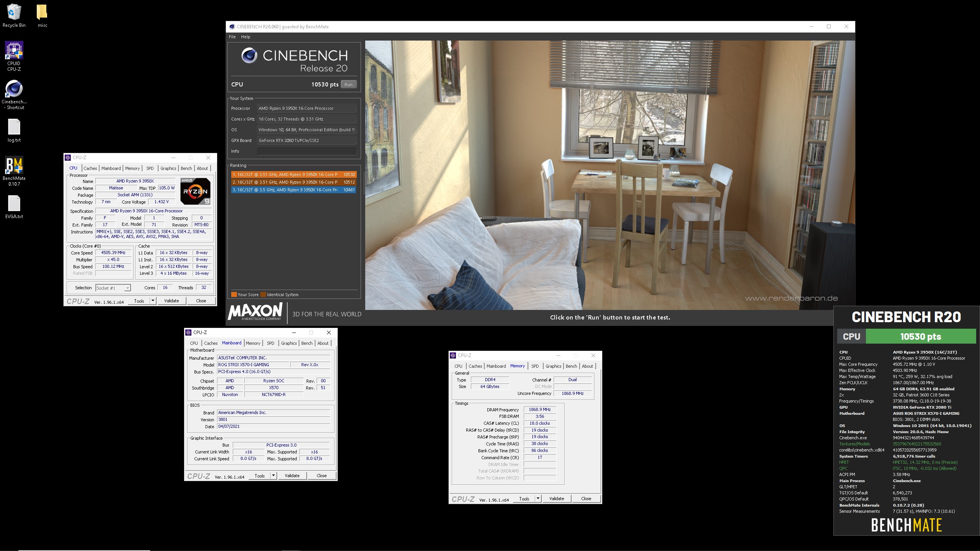The height and width of the screenshot is (551, 980).
Task: Click the Cinebench title bar app icon
Action: tap(232, 27)
